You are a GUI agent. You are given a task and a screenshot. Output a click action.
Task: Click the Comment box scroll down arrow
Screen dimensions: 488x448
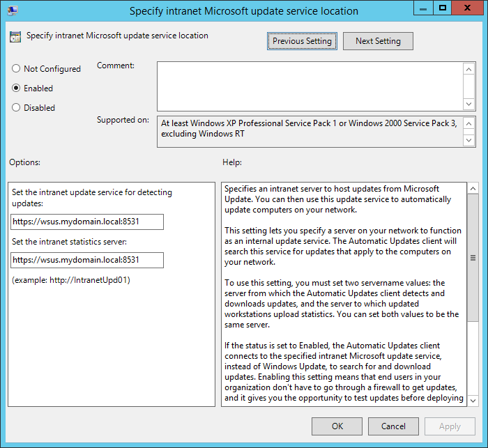(469, 104)
